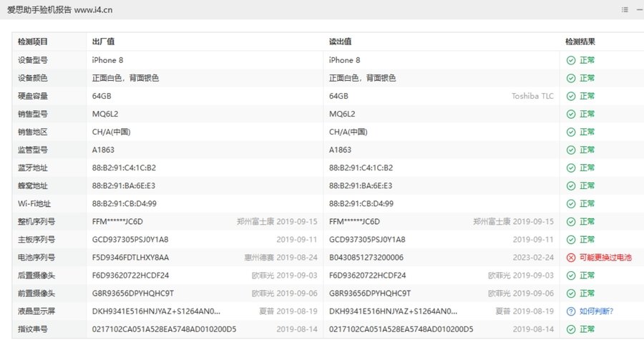Image resolution: width=644 pixels, height=340 pixels.
Task: Click read rear camera serial F6D93620722HCDF24
Action: (x=367, y=276)
